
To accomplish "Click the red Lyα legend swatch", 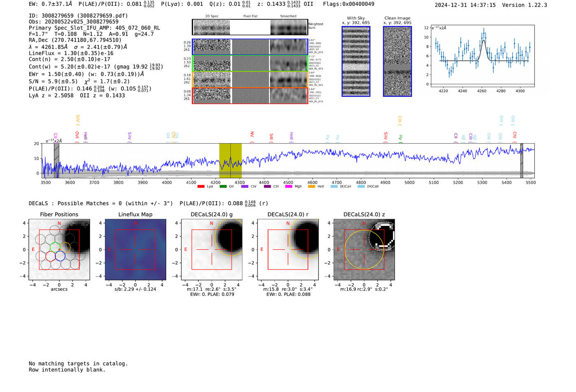I will [201, 187].
